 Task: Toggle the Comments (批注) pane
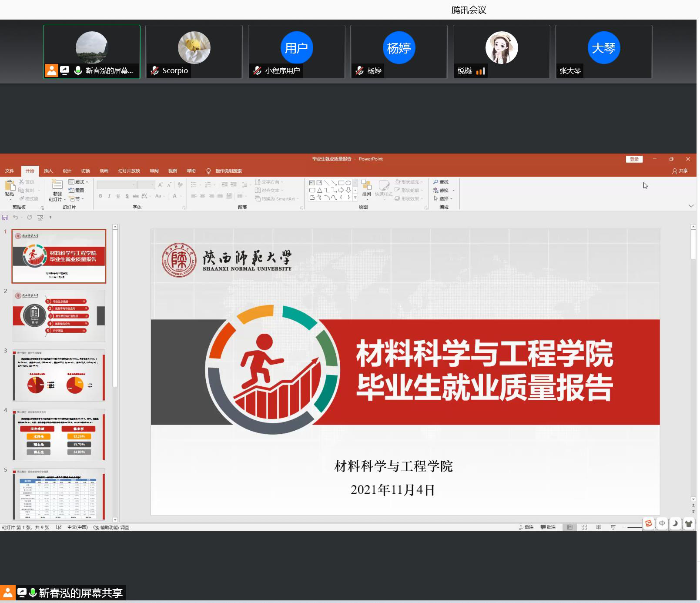click(x=548, y=527)
